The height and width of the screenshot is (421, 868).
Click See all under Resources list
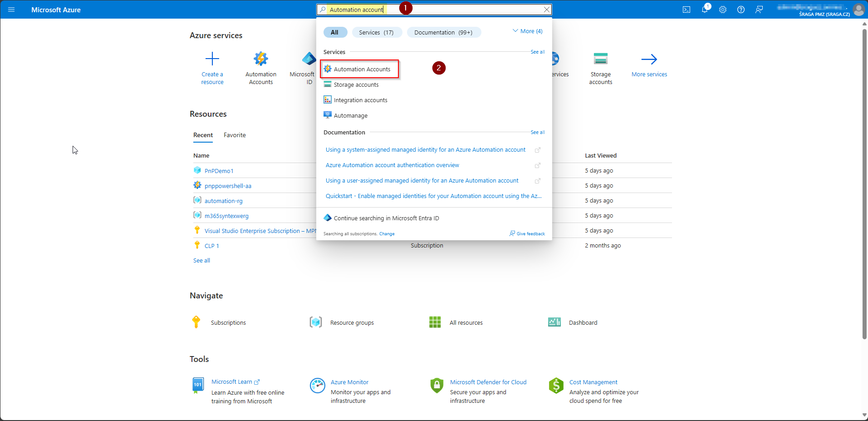pyautogui.click(x=201, y=260)
